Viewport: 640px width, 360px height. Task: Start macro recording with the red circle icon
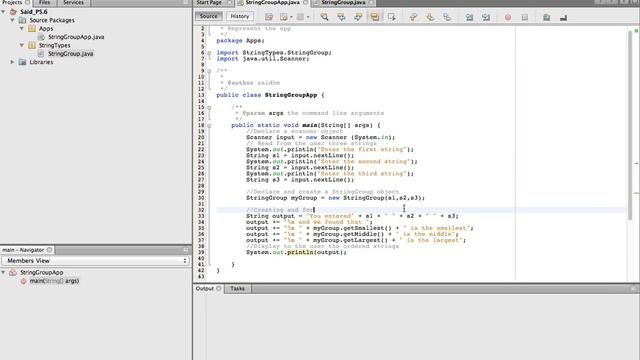[x=508, y=18]
